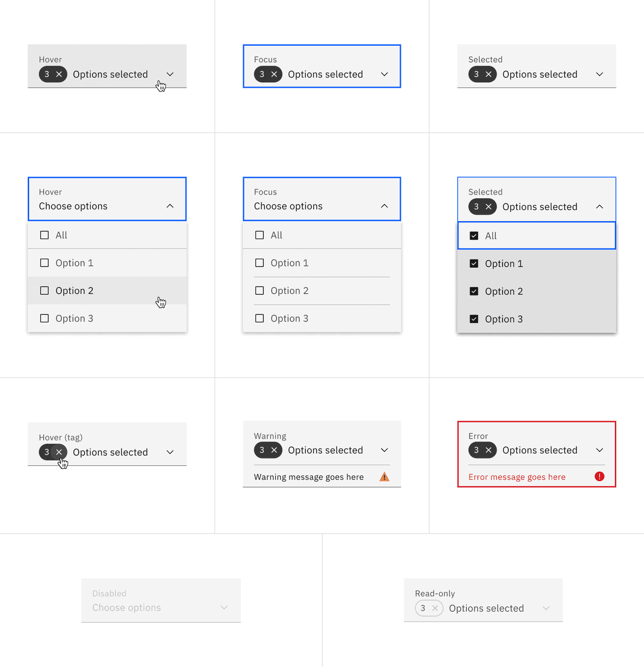Clear the tag in the Warning dropdown
The width and height of the screenshot is (644, 667).
274,450
